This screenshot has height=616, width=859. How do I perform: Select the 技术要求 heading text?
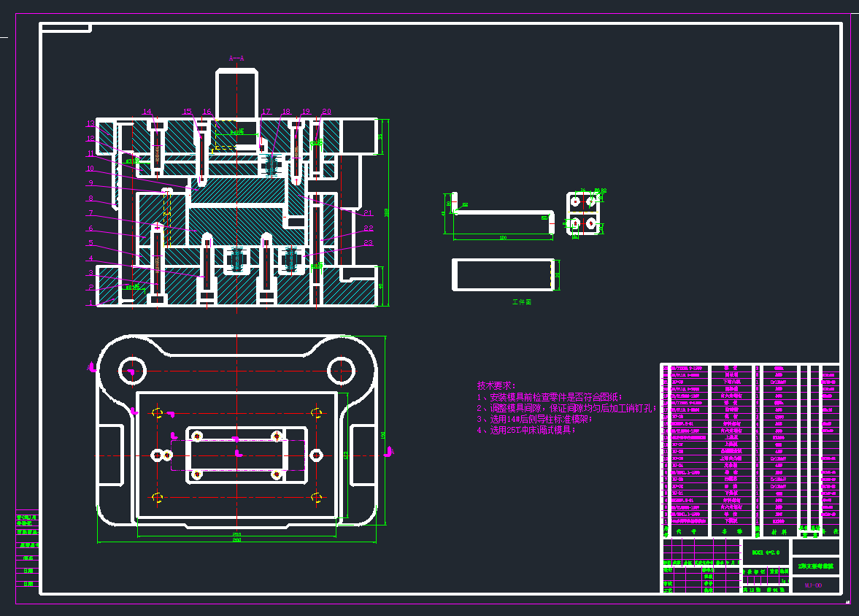coord(496,385)
